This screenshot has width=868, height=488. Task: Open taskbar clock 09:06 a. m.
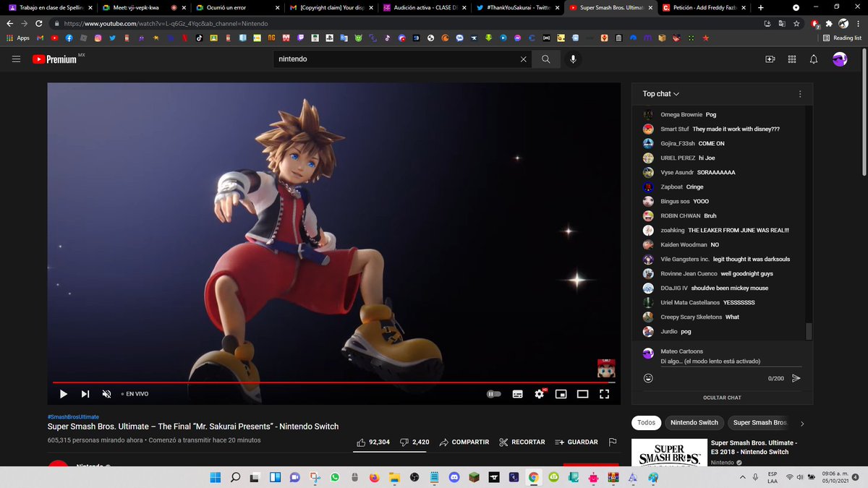834,477
